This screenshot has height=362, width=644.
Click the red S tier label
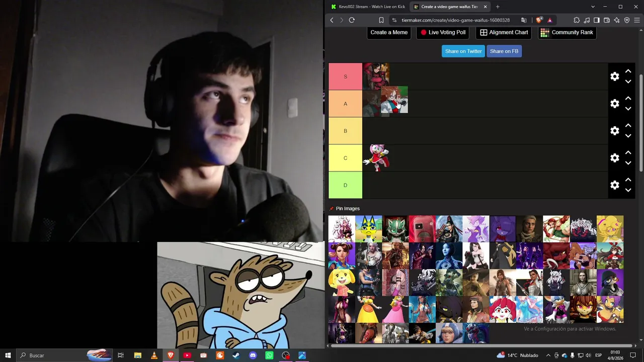(x=345, y=76)
